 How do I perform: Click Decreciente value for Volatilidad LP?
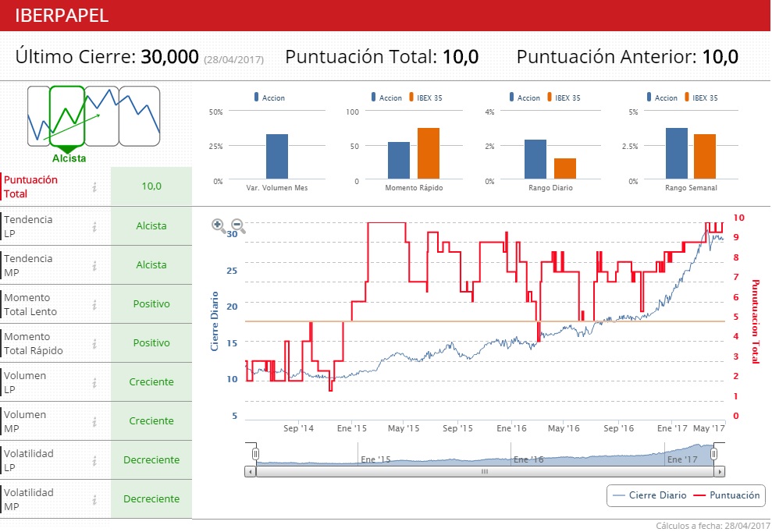[151, 459]
